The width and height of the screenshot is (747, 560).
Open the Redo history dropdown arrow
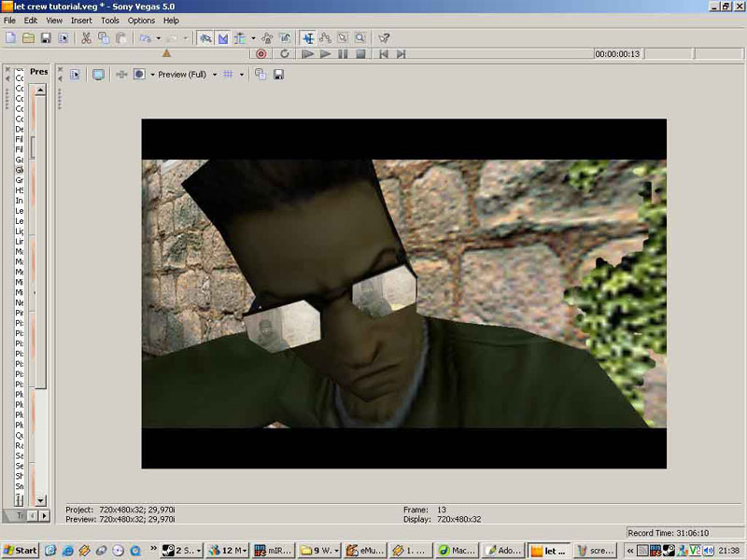pos(185,38)
